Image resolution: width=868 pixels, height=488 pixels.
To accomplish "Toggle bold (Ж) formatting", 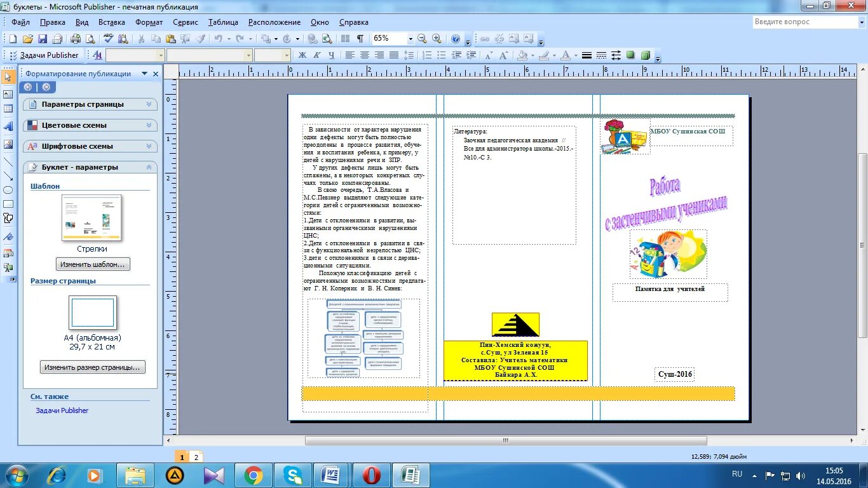I will point(302,55).
